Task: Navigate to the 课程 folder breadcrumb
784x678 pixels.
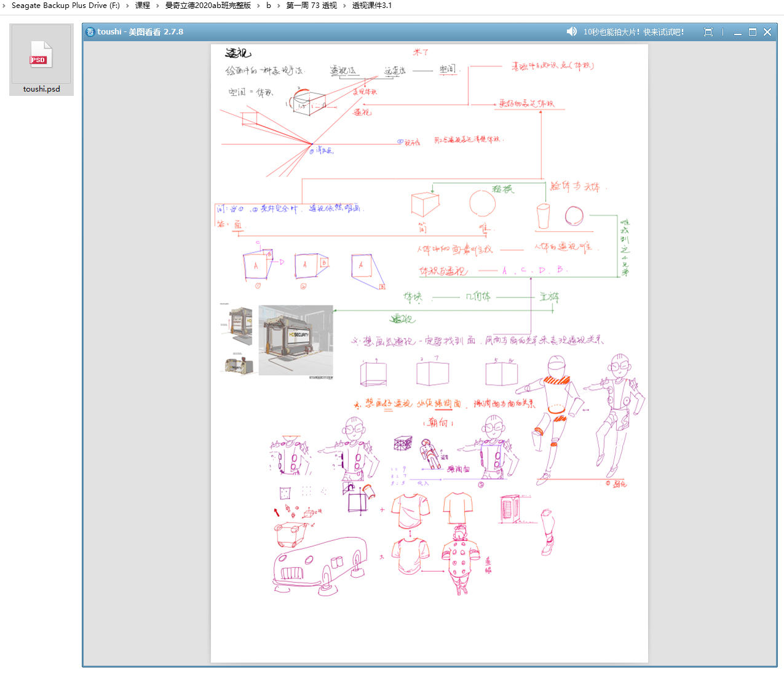Action: (x=143, y=6)
